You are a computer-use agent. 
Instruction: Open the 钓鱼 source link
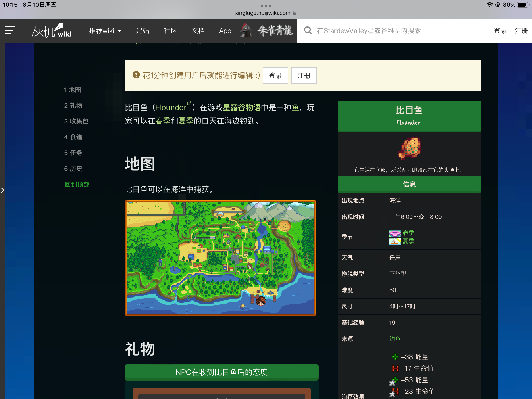[x=395, y=339]
